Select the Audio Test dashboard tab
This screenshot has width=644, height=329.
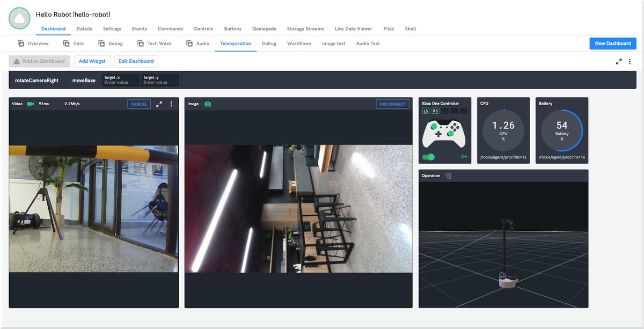coord(368,43)
